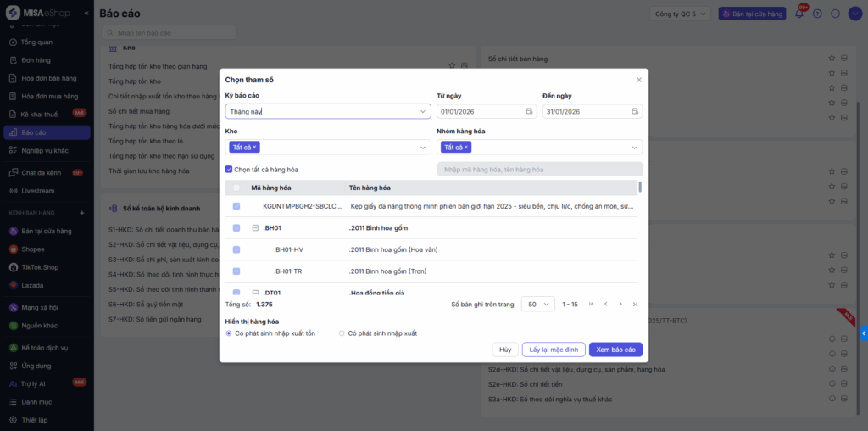Open the Đến ngày calendar picker icon

tap(635, 111)
